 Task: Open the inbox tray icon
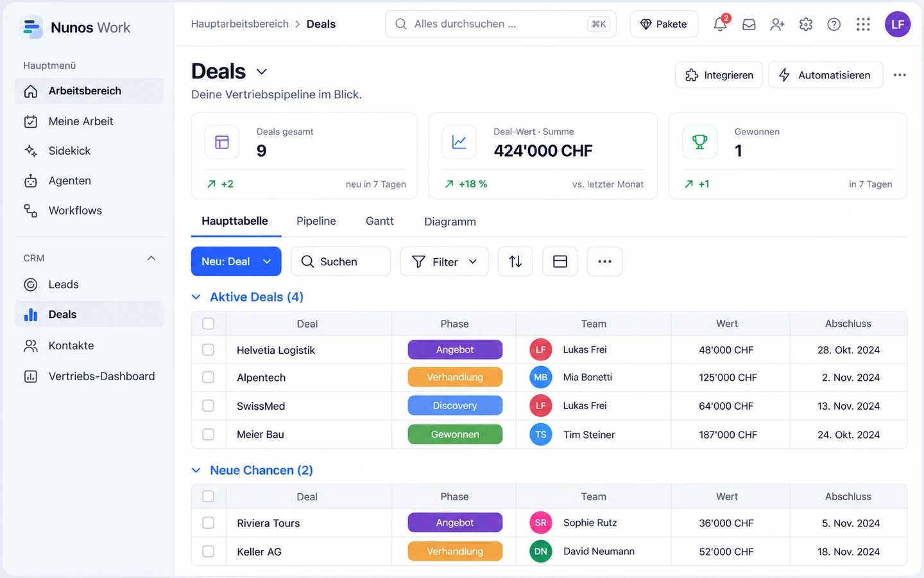pyautogui.click(x=749, y=24)
